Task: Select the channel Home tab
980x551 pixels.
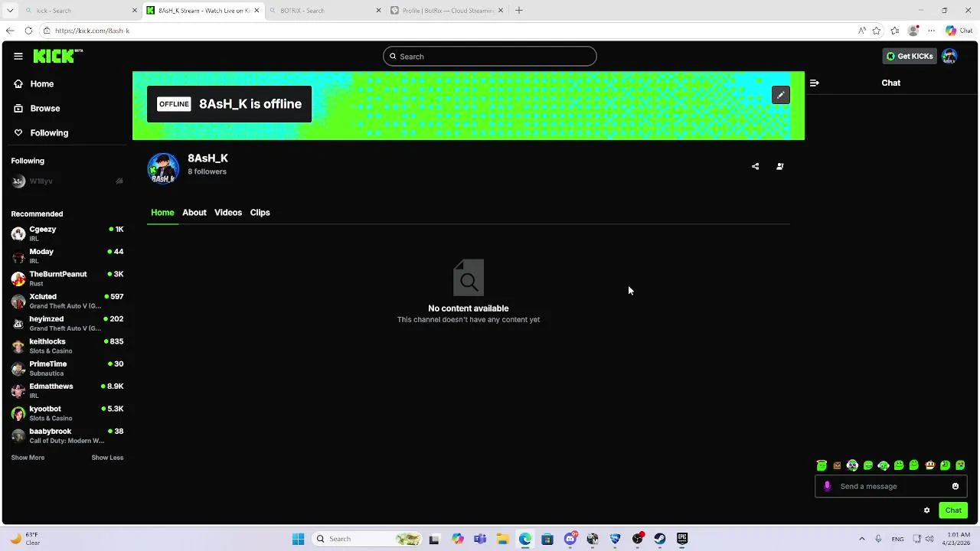Action: pos(162,213)
